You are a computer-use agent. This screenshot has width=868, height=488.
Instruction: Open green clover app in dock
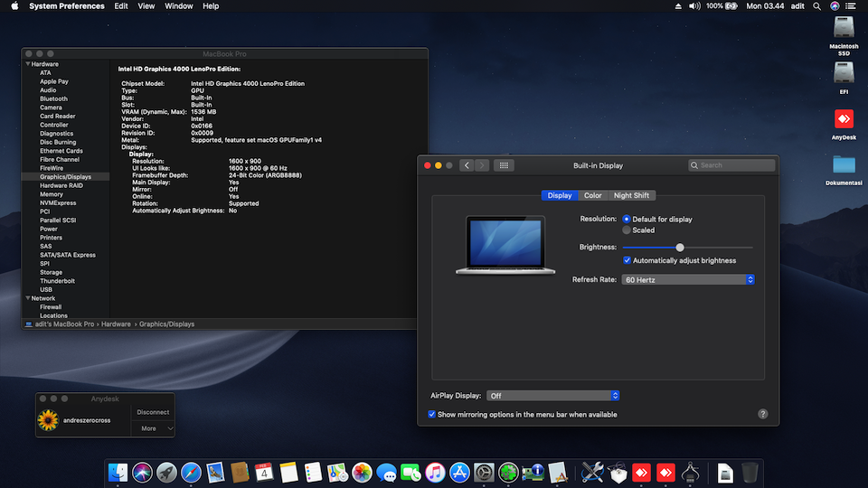click(508, 473)
